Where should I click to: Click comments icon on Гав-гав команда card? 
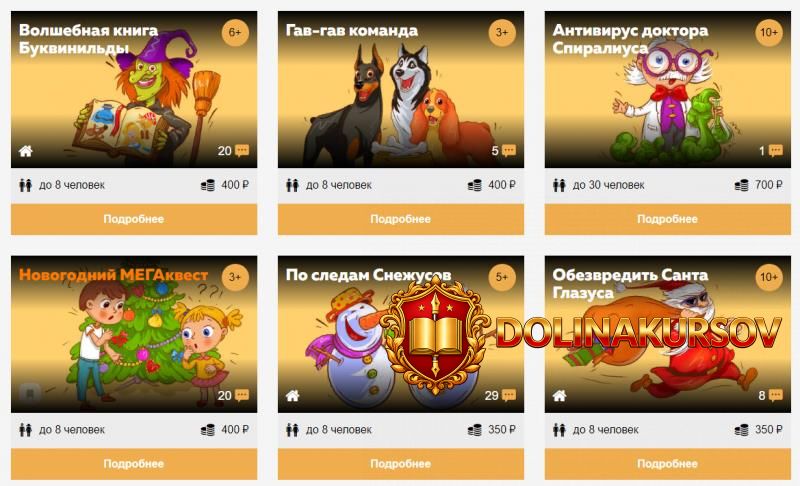(509, 150)
